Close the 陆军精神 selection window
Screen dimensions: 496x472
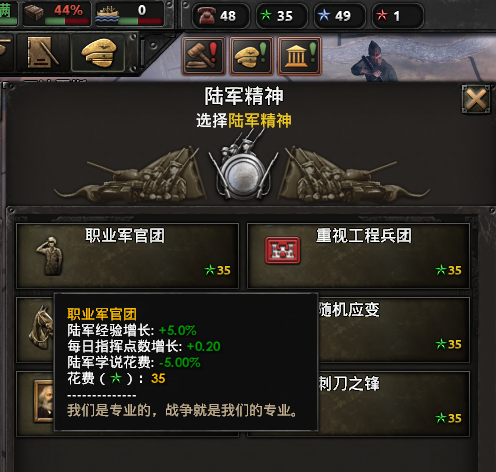coord(476,99)
